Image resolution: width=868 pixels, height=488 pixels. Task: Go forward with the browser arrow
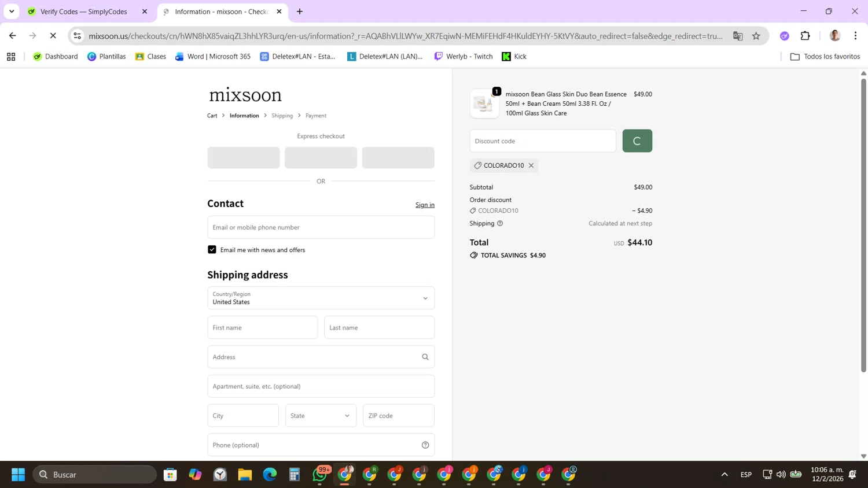pos(33,36)
